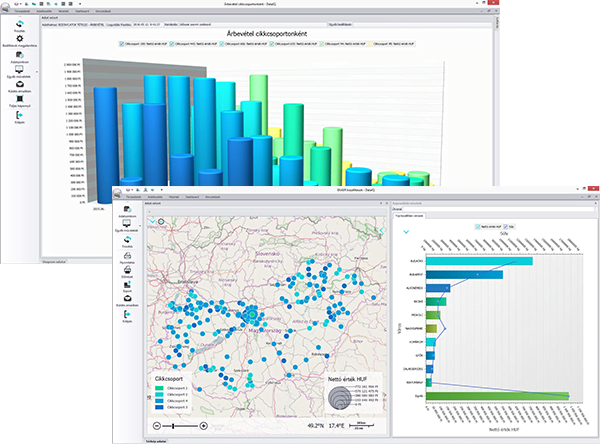
Task: Click Nyomtatás printer icon in map window sidebar
Action: coord(128,256)
